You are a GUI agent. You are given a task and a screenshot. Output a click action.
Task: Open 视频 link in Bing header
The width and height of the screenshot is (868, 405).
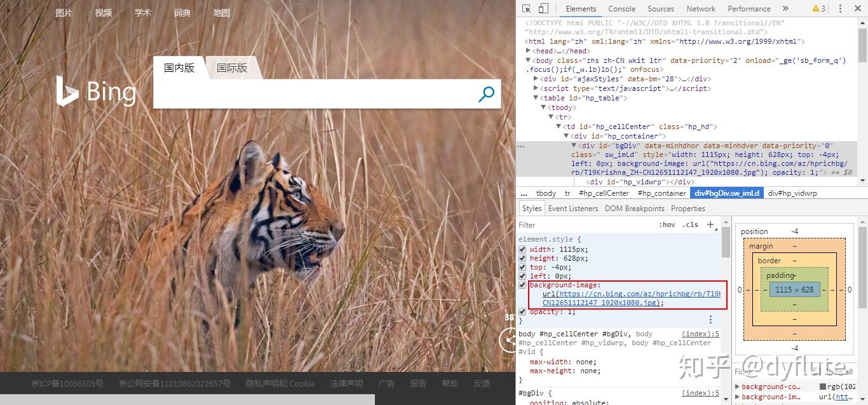(x=104, y=13)
